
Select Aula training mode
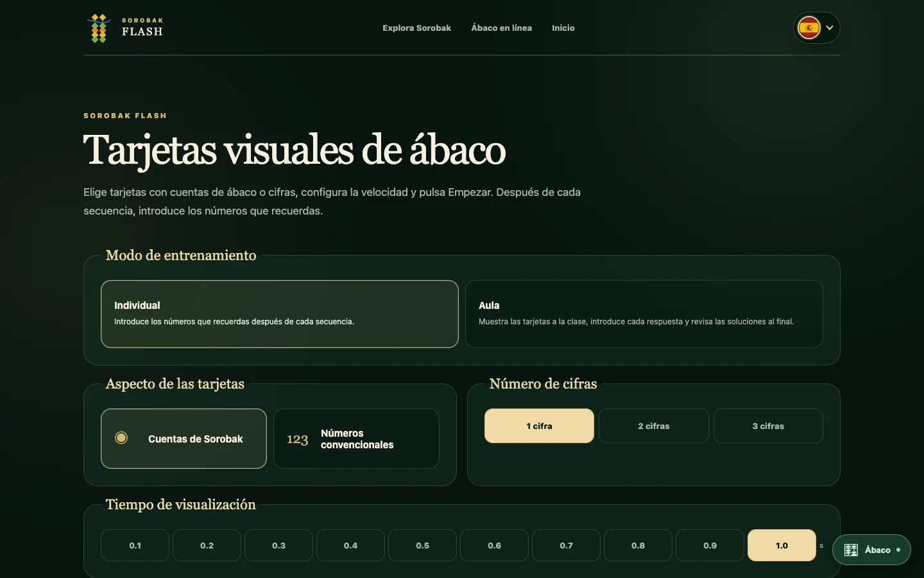tap(644, 314)
